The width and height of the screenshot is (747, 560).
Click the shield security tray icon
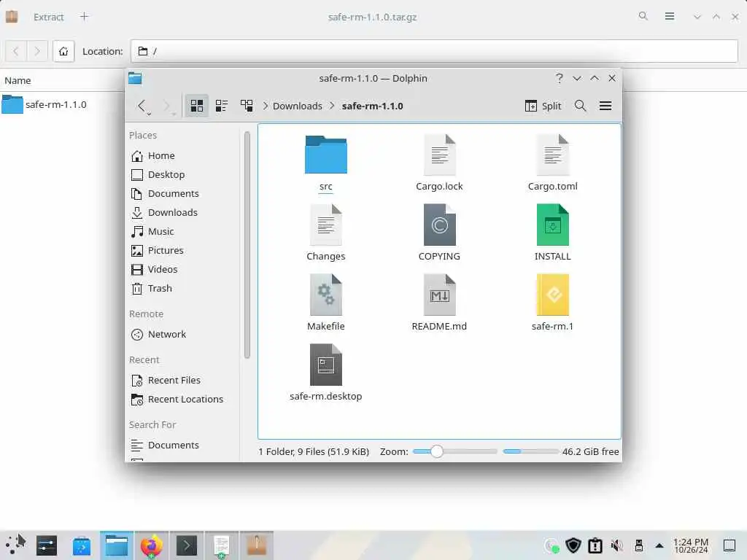[x=573, y=545]
